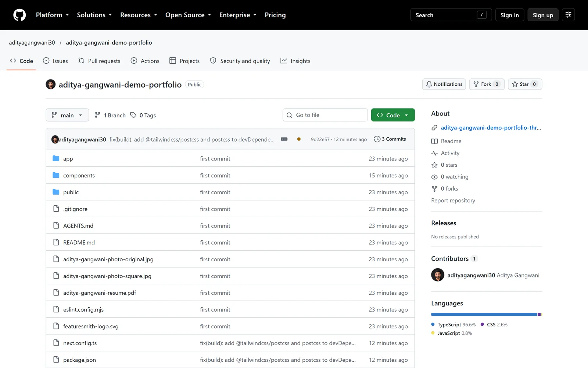The width and height of the screenshot is (588, 368).
Task: Click the Tags label icon
Action: (133, 115)
